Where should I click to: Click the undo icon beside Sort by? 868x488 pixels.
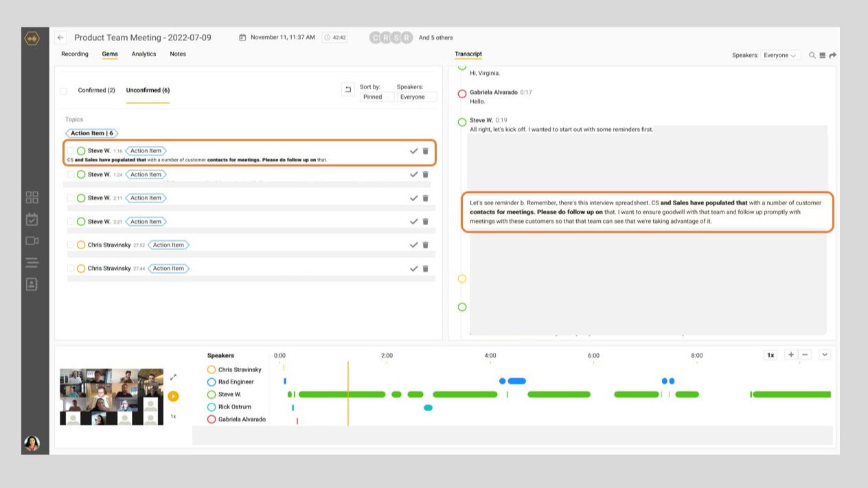point(347,90)
